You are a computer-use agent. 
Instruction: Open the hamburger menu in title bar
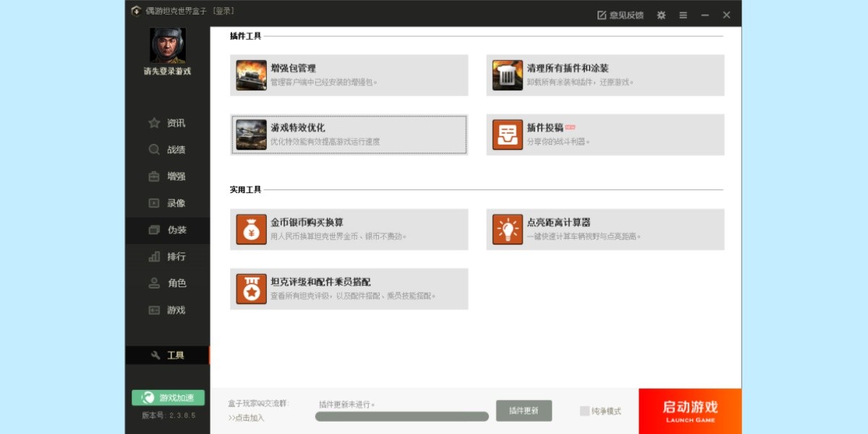[684, 14]
